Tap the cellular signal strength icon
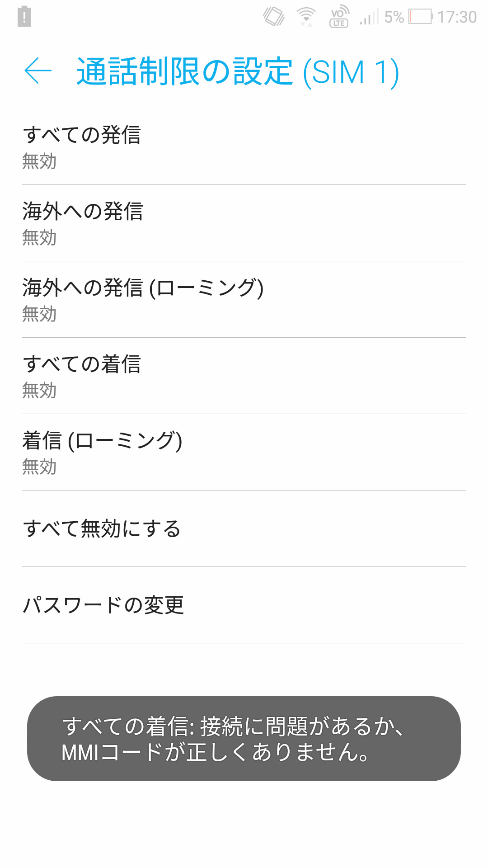 point(369,17)
